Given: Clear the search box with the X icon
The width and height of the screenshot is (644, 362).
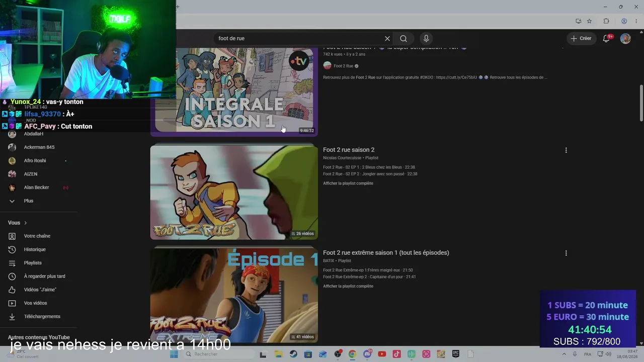Looking at the screenshot, I should coord(387,39).
